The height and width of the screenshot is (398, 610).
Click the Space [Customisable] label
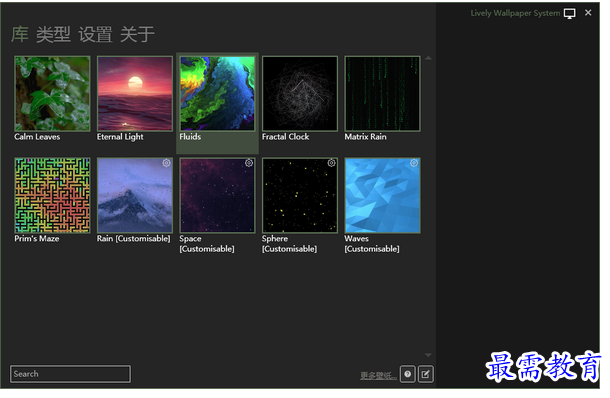(x=207, y=244)
